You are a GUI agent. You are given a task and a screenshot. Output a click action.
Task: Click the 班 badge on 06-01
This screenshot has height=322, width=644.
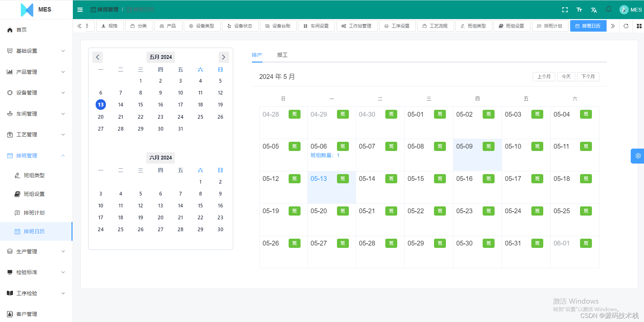tap(586, 243)
